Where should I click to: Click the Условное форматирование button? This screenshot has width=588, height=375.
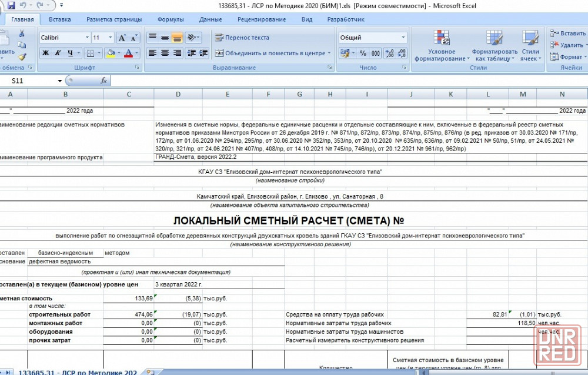tap(442, 46)
